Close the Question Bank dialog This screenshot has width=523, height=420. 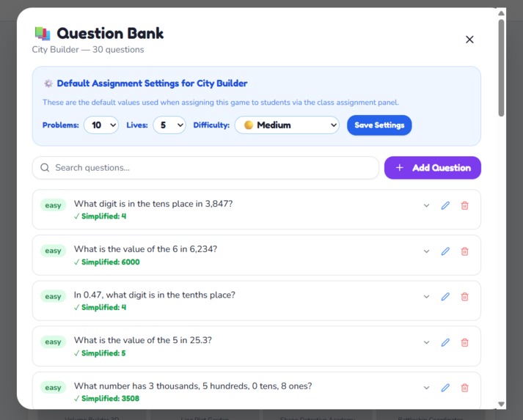[469, 40]
